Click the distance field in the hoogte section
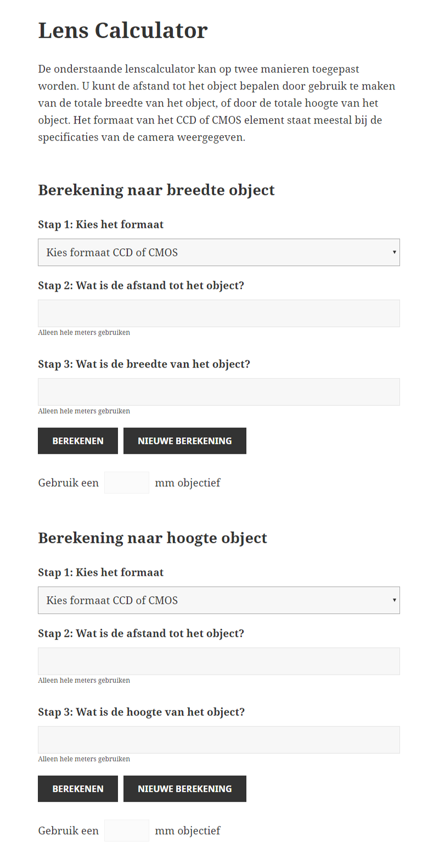Viewport: 439px width, 868px height. (x=218, y=661)
